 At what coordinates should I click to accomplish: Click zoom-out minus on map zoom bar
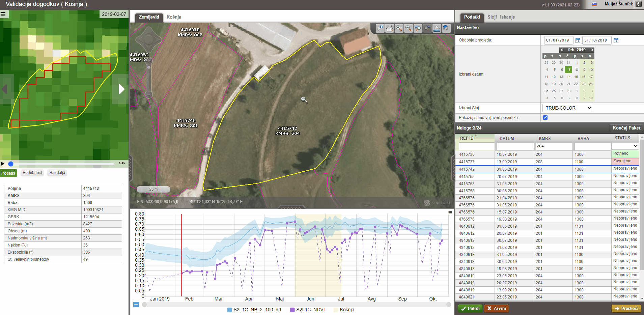[x=148, y=95]
